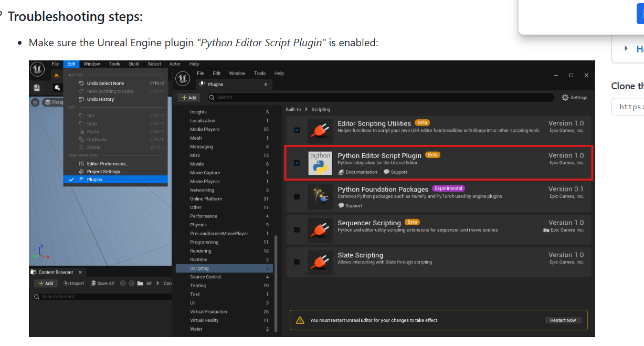The height and width of the screenshot is (346, 644).
Task: Expand the collapsed section arrow in right sidebar
Action: tap(626, 48)
